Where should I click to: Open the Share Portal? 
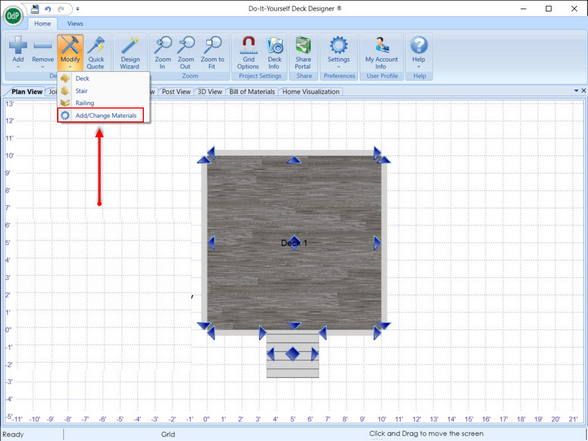(303, 53)
